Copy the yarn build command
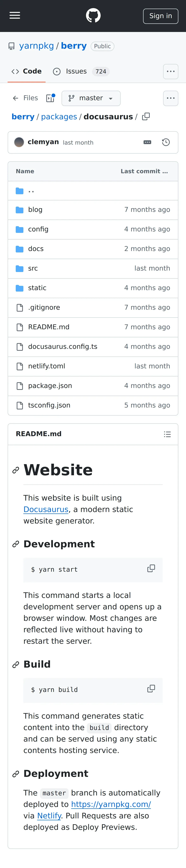 click(x=151, y=689)
